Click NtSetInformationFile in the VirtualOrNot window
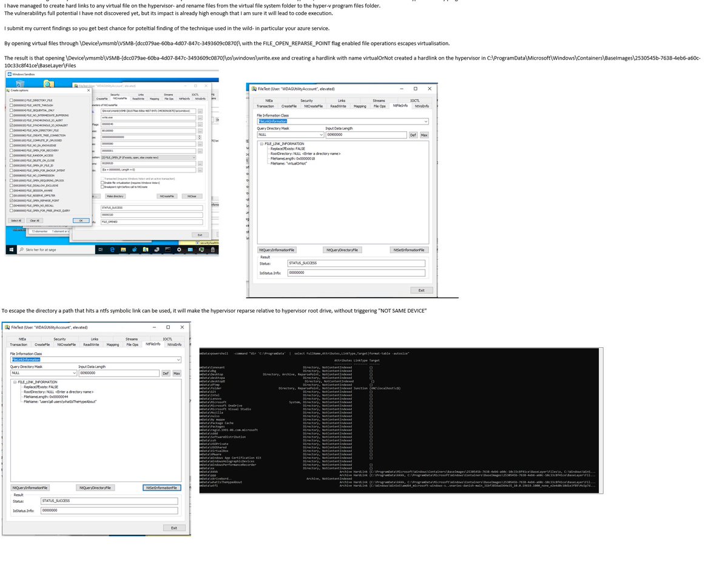This screenshot has height=564, width=728. 409,250
